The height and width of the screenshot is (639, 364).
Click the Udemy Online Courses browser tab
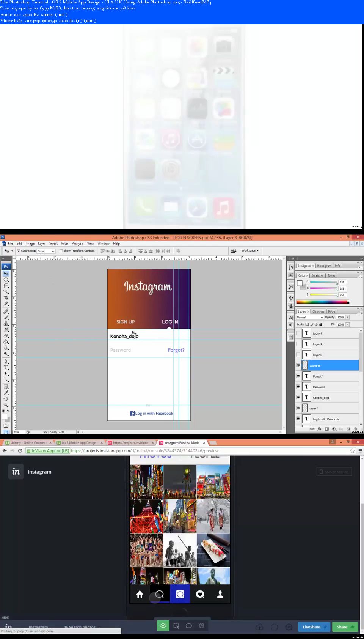(28, 443)
